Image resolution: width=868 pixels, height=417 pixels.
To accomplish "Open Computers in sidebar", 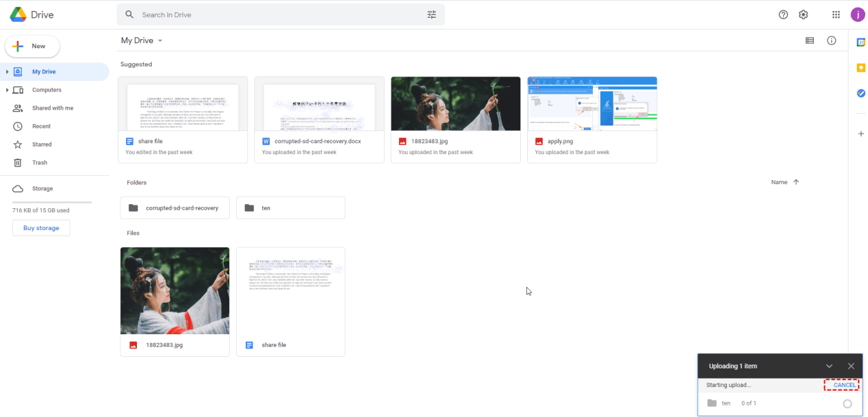I will [47, 90].
